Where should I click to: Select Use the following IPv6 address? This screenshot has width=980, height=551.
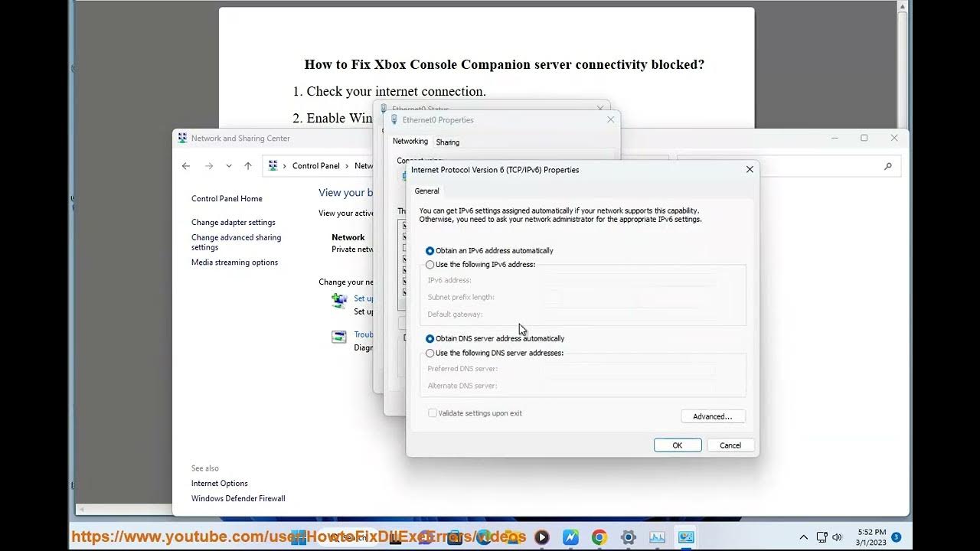point(480,265)
